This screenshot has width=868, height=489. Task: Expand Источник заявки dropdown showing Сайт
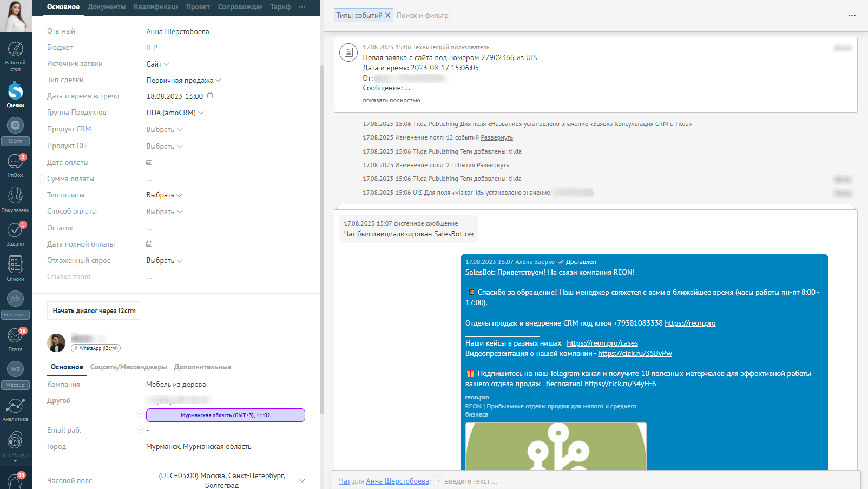click(157, 64)
